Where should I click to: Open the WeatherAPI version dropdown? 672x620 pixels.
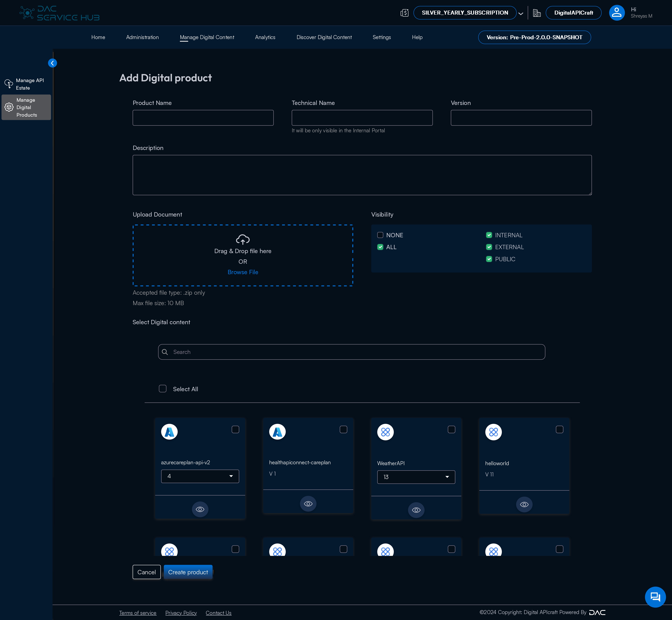coord(416,477)
